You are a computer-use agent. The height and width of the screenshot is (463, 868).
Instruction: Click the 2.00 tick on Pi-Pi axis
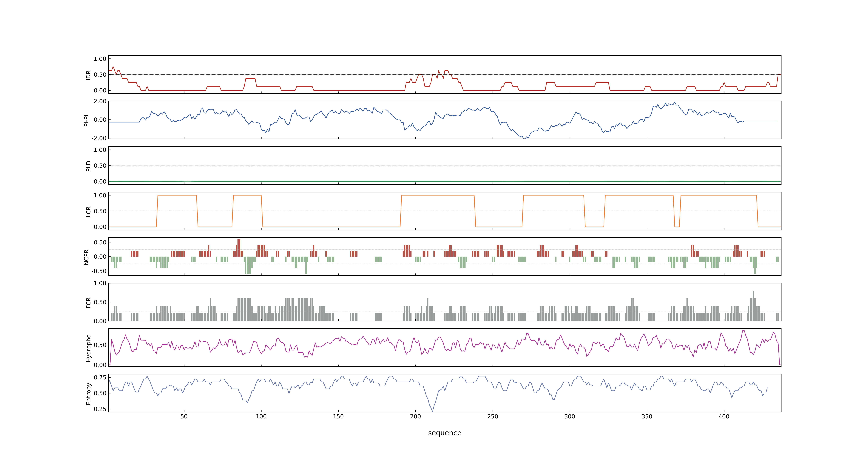100,101
